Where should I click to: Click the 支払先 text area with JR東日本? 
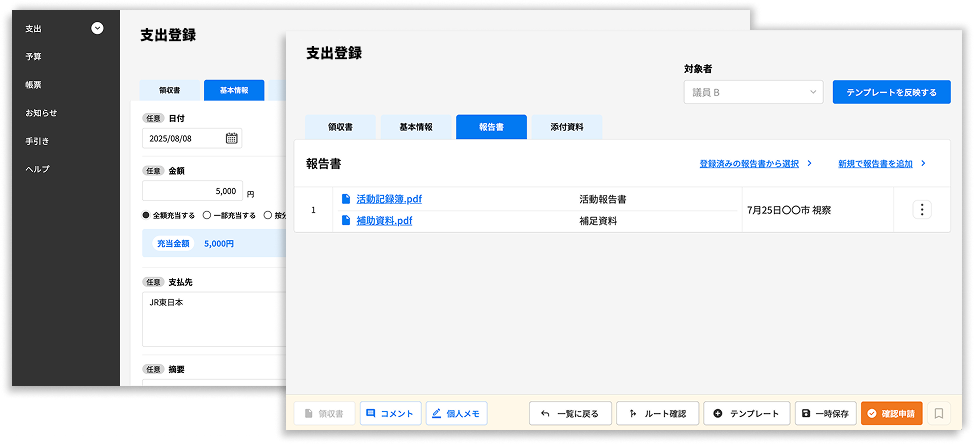pyautogui.click(x=214, y=319)
